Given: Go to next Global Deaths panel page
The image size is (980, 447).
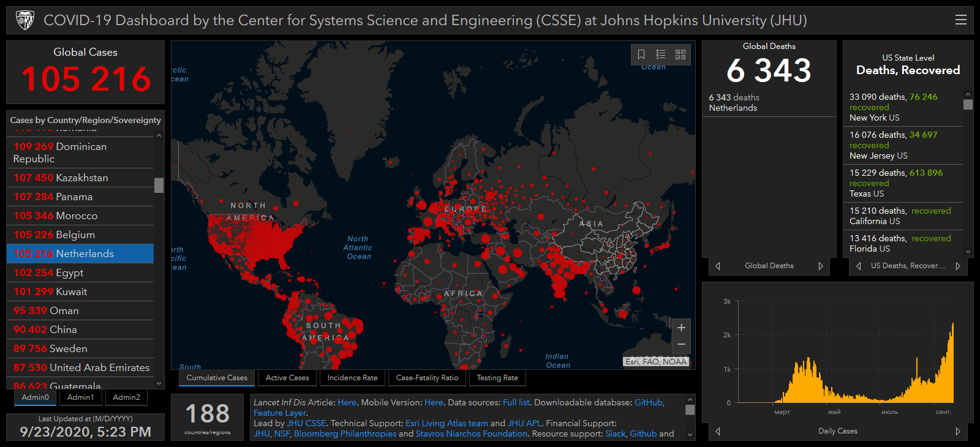Looking at the screenshot, I should pyautogui.click(x=821, y=266).
